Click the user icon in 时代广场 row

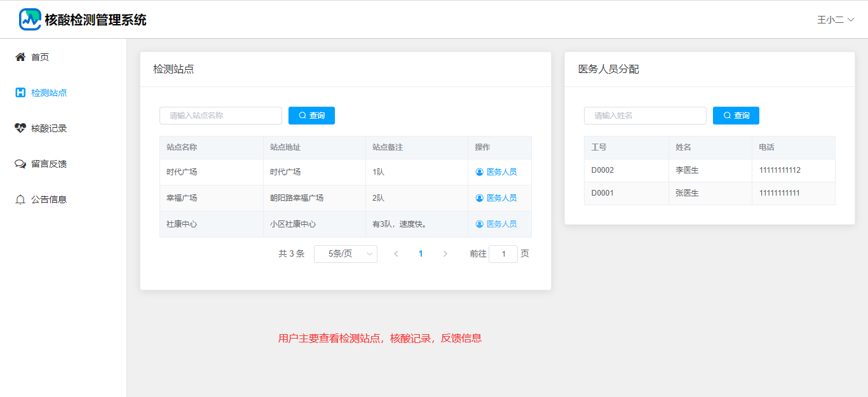coord(480,172)
